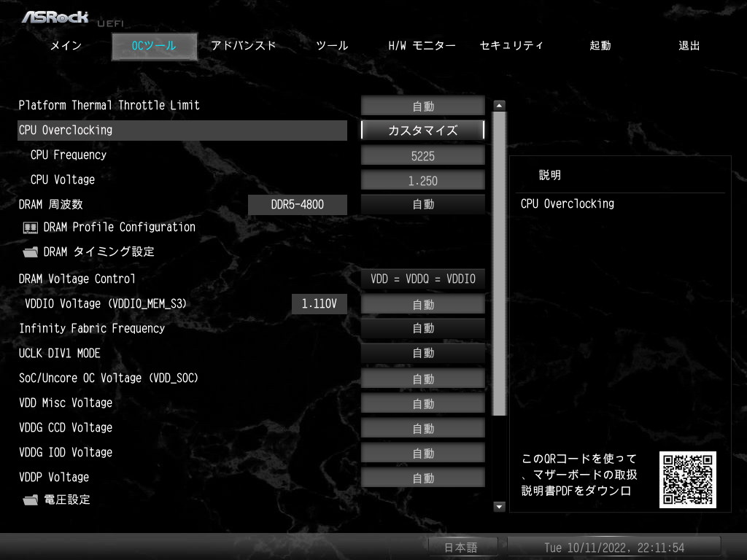Click the date and time display

pyautogui.click(x=614, y=547)
